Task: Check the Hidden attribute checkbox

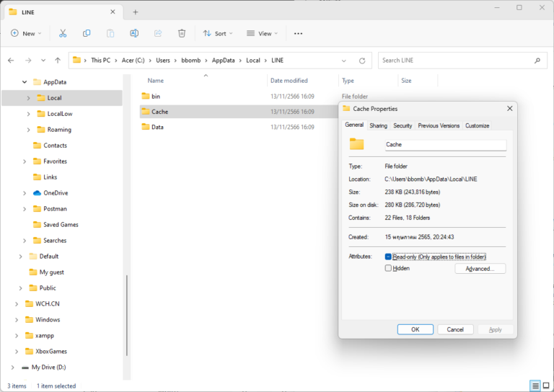Action: pos(388,268)
